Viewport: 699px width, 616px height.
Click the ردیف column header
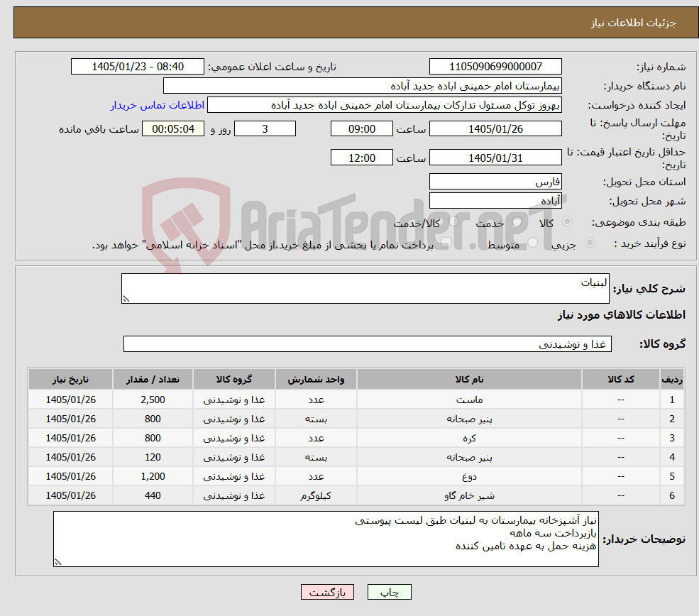[672, 379]
